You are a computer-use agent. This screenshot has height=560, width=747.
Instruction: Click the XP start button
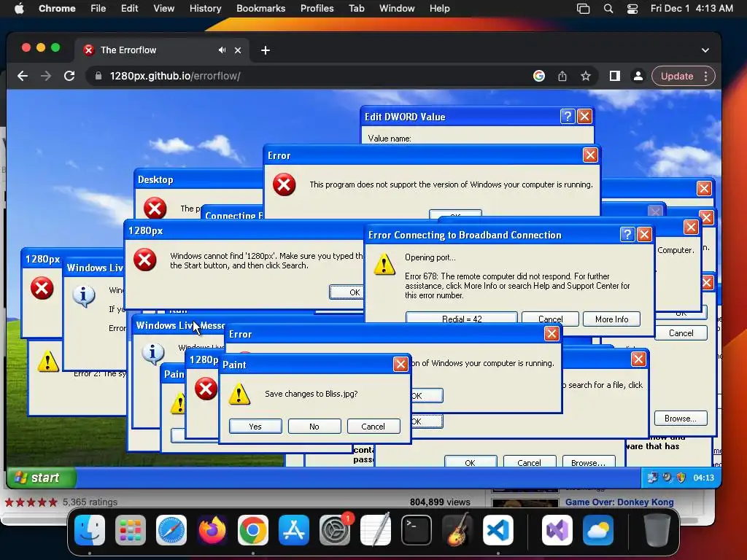pyautogui.click(x=42, y=478)
